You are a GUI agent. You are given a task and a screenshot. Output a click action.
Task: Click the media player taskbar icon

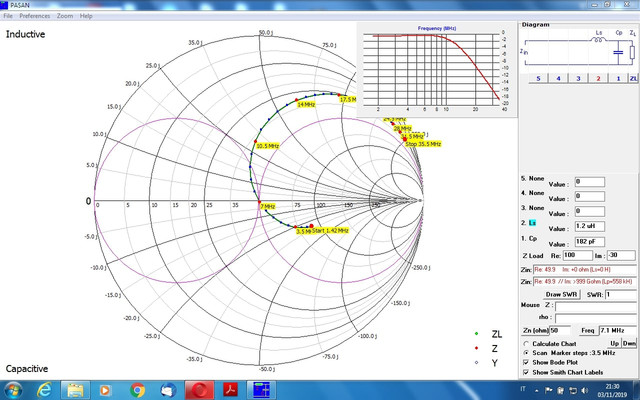(x=105, y=390)
